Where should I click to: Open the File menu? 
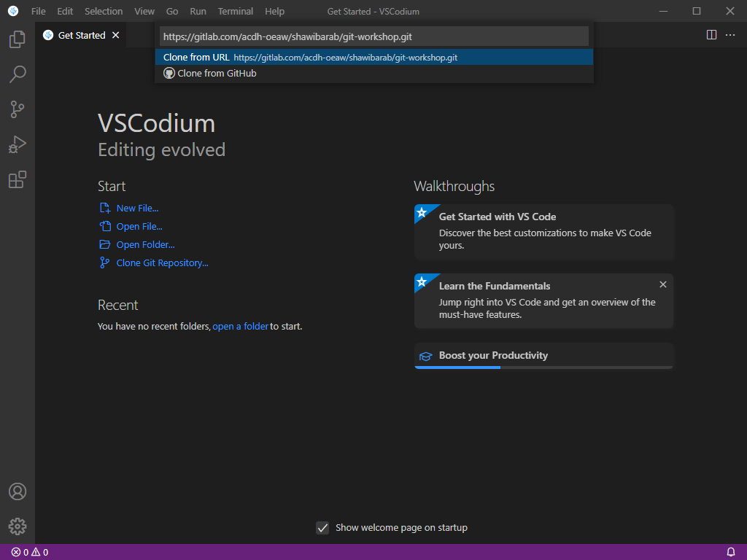point(39,11)
